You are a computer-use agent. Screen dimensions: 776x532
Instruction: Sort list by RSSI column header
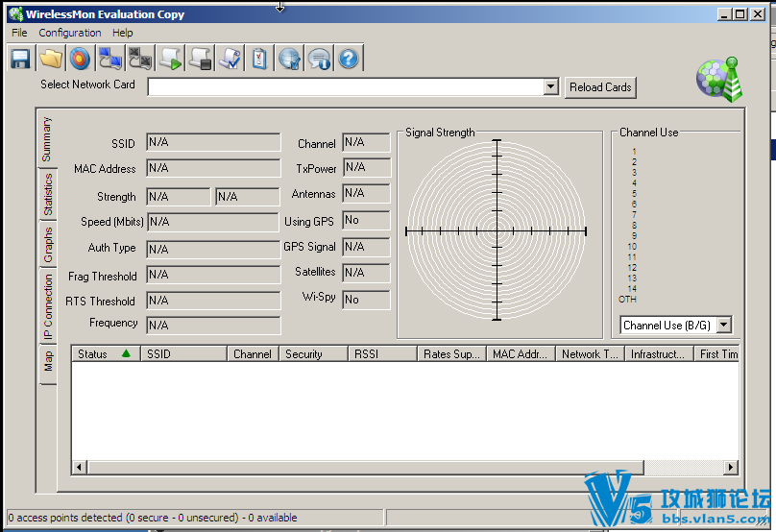pos(382,353)
